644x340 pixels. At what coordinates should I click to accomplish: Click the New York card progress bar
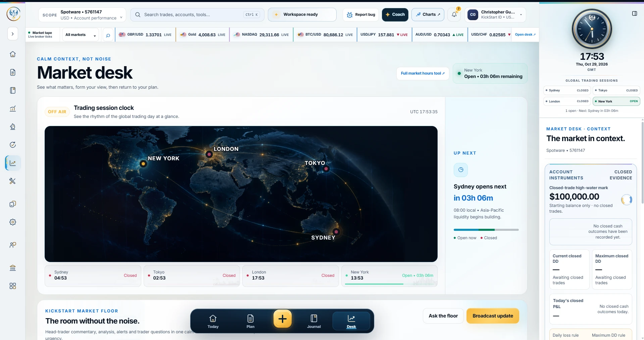tap(389, 284)
